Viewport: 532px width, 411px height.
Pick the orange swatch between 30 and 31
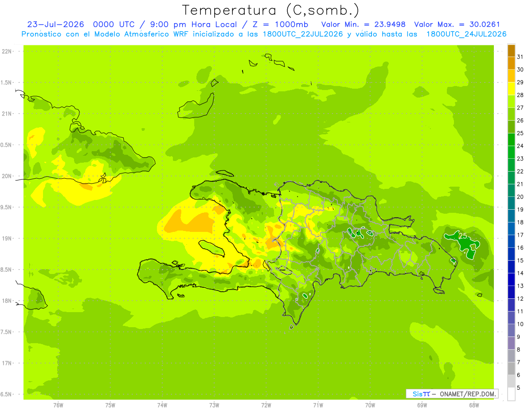click(511, 63)
